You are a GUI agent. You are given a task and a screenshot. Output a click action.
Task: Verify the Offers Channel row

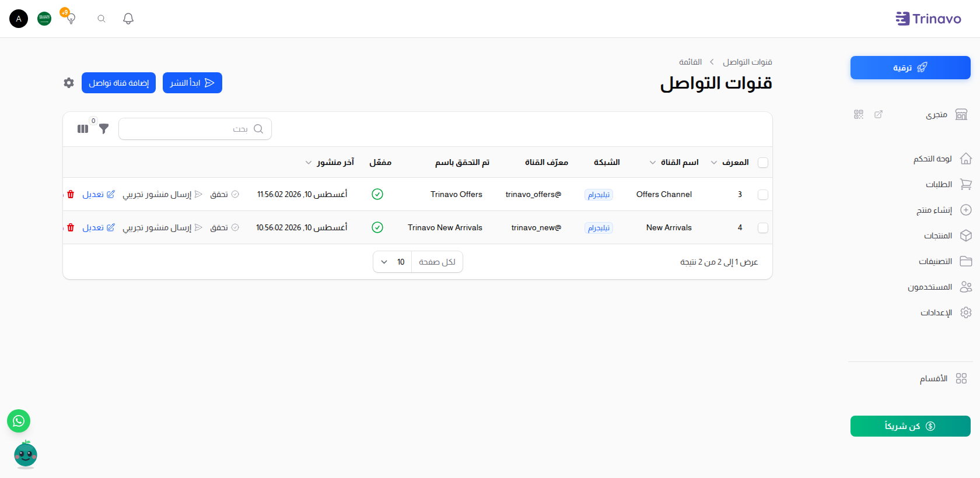click(225, 194)
